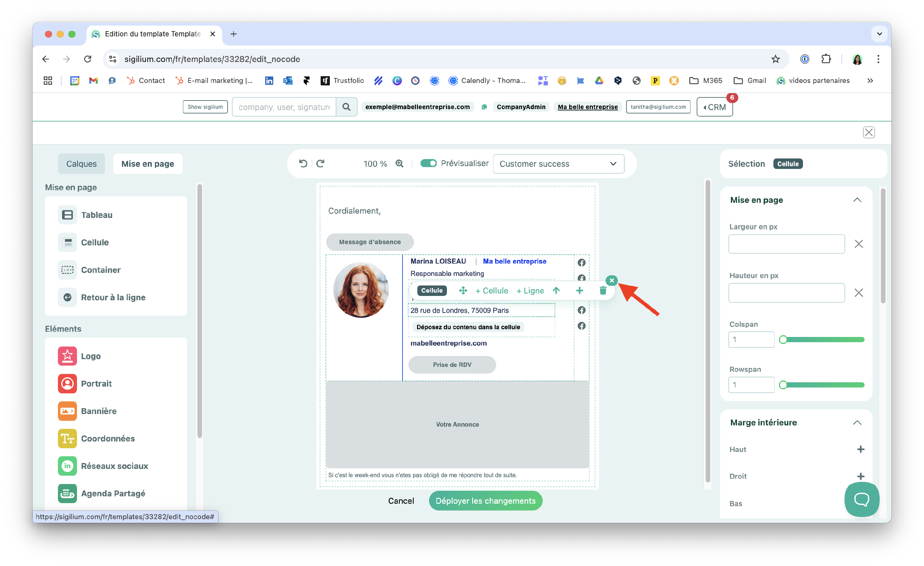924x566 pixels.
Task: Click the zoom magnifier icon
Action: pos(399,163)
